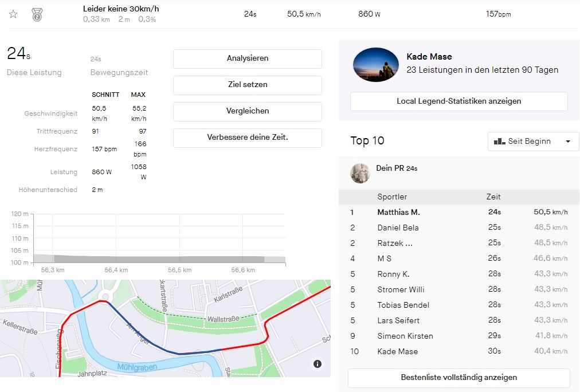The width and height of the screenshot is (580, 392).
Task: Click the Dein PR avatar image
Action: pyautogui.click(x=360, y=173)
